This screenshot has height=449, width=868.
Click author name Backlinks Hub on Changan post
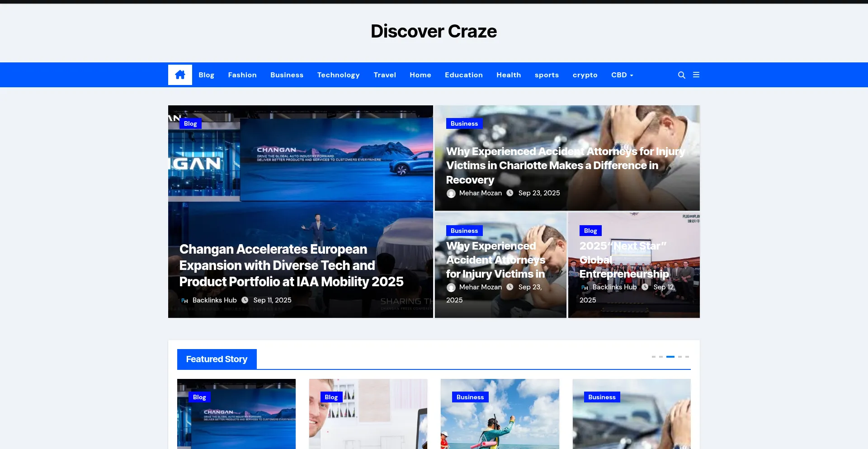(x=214, y=300)
